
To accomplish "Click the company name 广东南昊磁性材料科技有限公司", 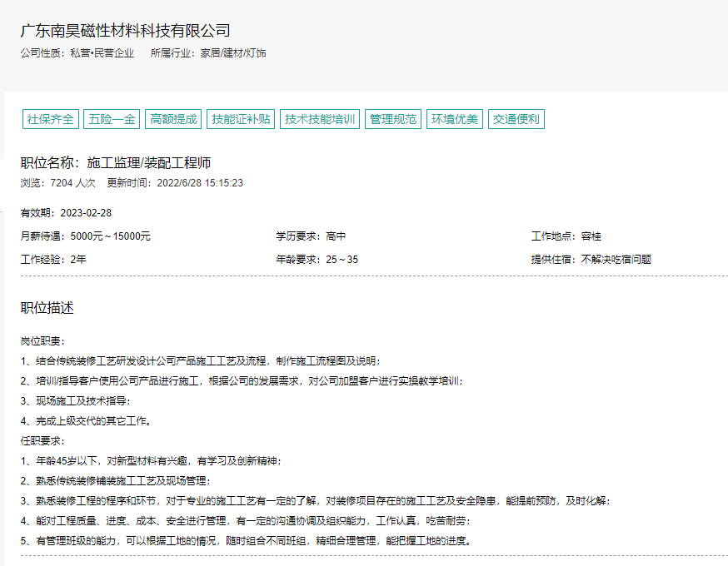I will point(125,31).
